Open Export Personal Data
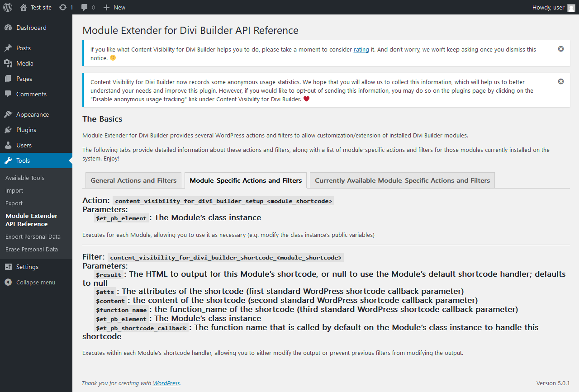 pos(33,236)
